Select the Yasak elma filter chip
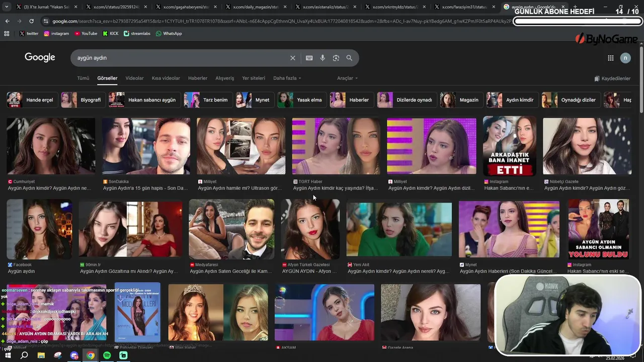 coord(302,100)
